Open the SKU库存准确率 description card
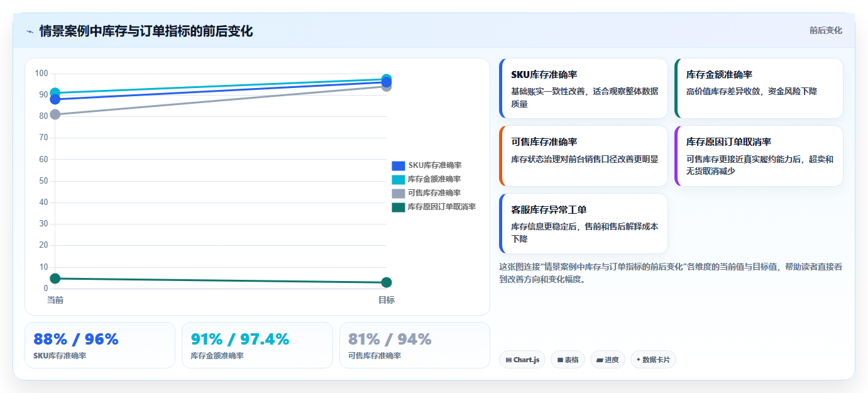The image size is (868, 393). click(583, 89)
